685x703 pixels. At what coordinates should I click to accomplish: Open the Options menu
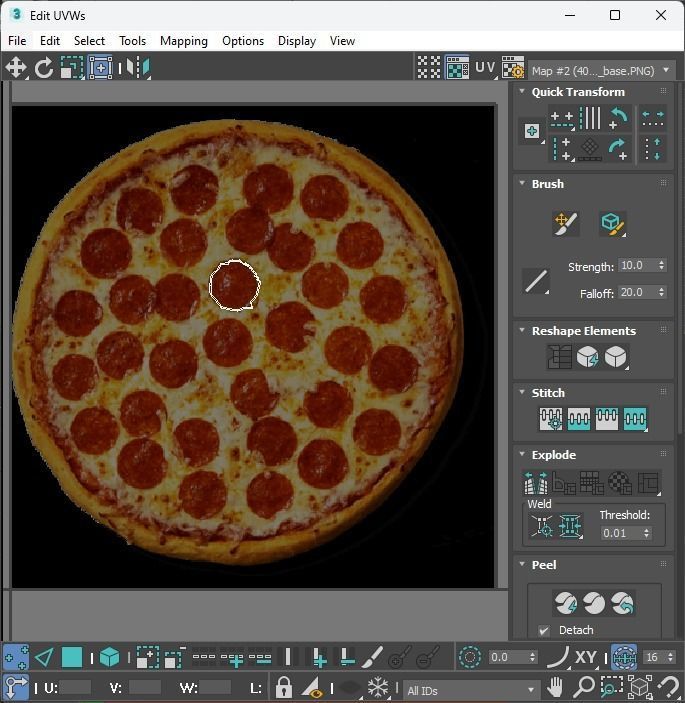pyautogui.click(x=243, y=41)
